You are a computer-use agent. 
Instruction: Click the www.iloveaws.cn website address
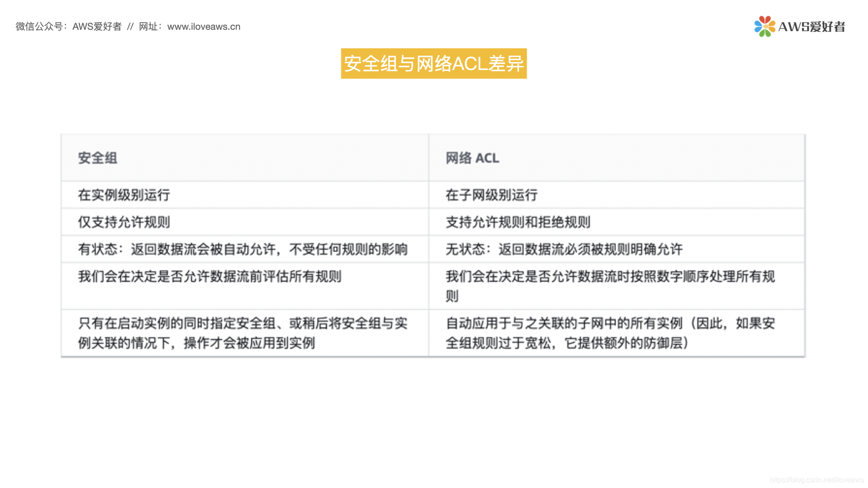[203, 27]
